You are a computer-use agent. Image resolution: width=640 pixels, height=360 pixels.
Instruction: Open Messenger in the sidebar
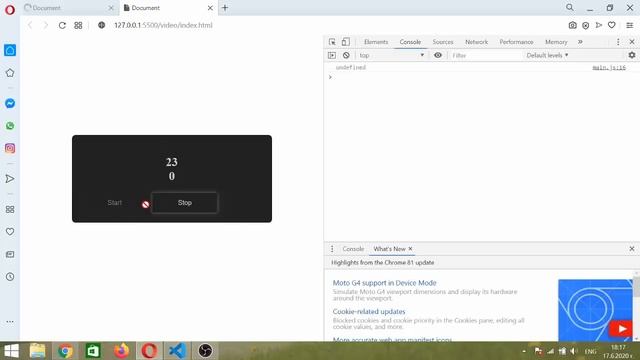point(10,103)
